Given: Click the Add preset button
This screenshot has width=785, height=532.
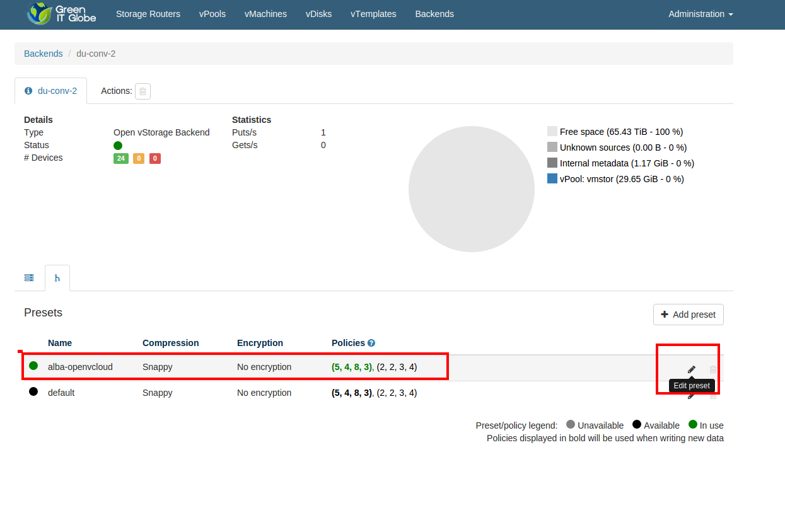Looking at the screenshot, I should pos(688,315).
